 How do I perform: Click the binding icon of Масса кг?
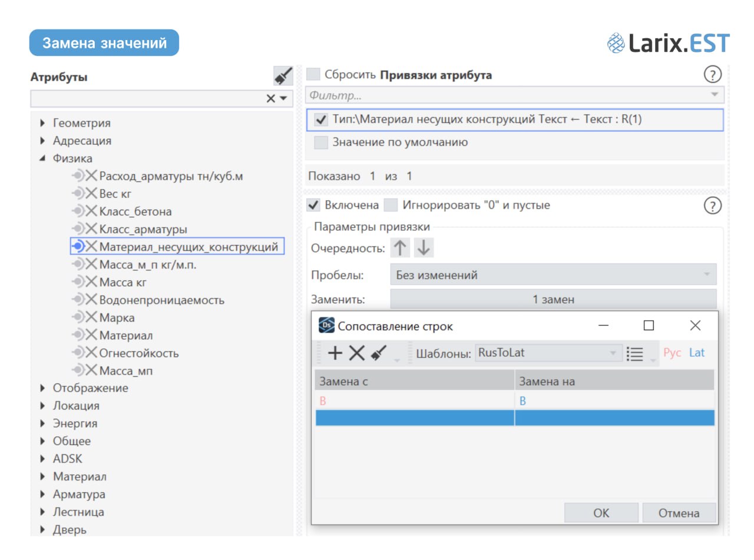(x=78, y=282)
